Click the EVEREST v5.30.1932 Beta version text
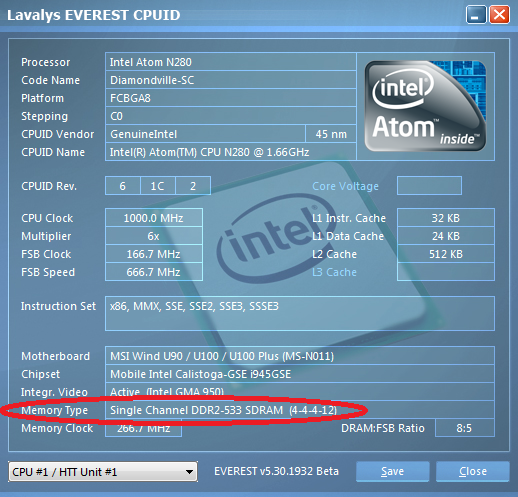The image size is (518, 497). [x=276, y=471]
